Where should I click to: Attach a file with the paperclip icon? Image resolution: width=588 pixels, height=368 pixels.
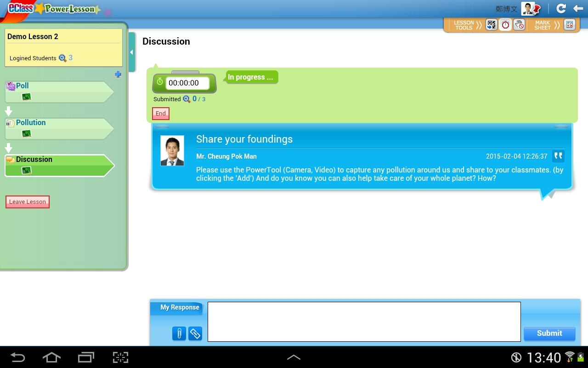pos(179,333)
